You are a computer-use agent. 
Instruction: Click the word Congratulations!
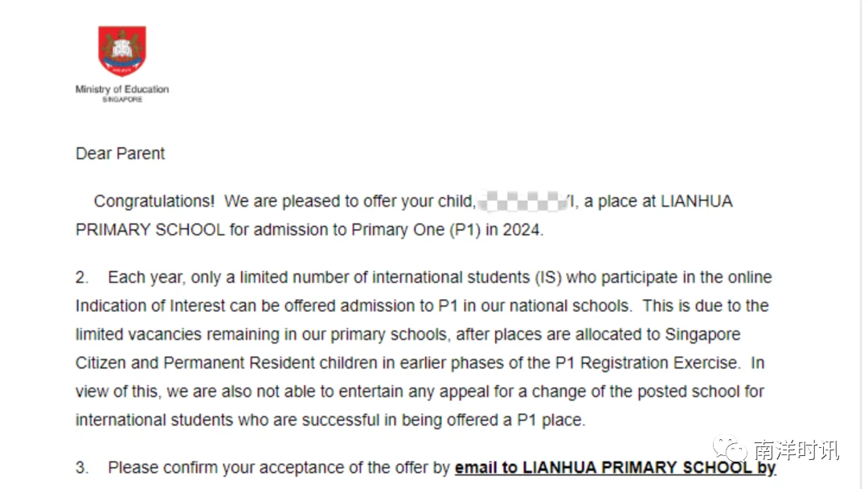[x=154, y=201]
